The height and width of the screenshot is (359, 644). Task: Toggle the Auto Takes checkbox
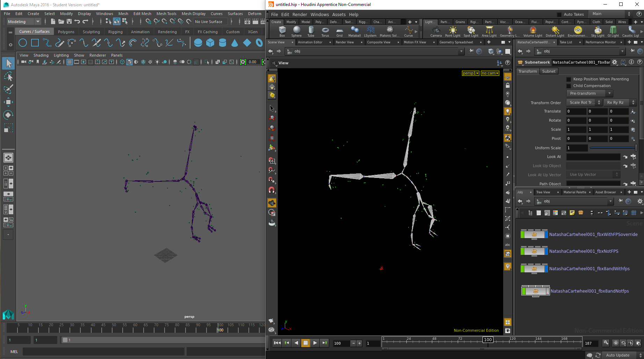(559, 14)
